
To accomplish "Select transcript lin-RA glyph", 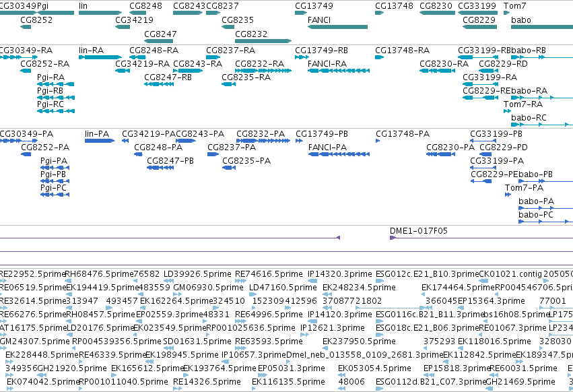I will pos(100,57).
